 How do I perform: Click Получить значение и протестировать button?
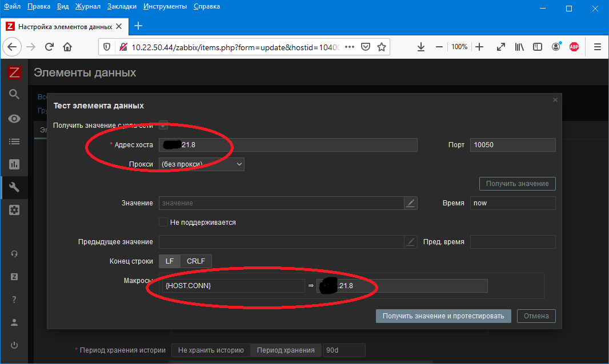click(443, 316)
